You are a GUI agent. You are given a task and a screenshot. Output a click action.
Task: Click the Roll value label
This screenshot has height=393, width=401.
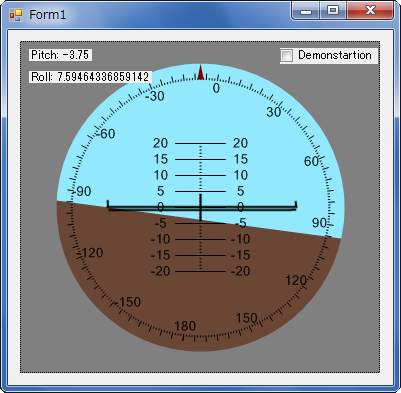click(90, 77)
